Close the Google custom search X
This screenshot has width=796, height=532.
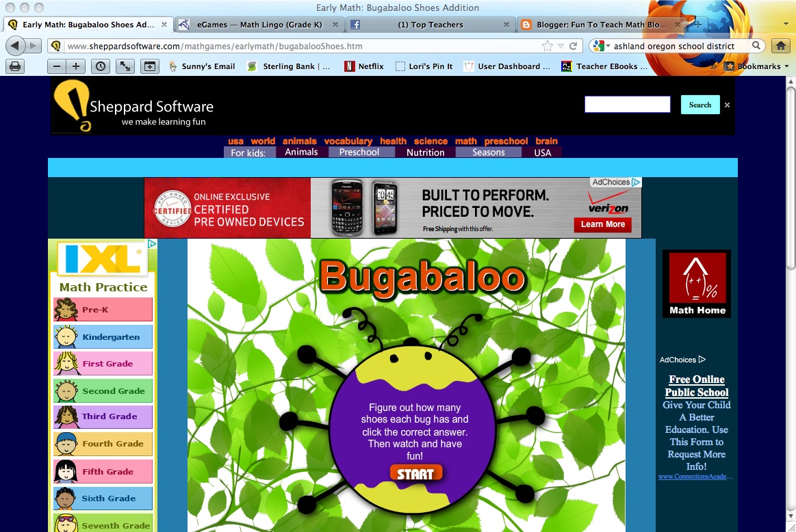[x=727, y=105]
